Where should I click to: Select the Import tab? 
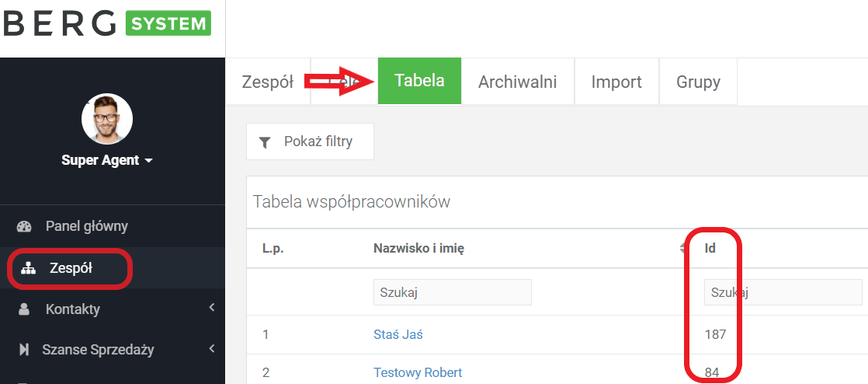click(x=616, y=82)
